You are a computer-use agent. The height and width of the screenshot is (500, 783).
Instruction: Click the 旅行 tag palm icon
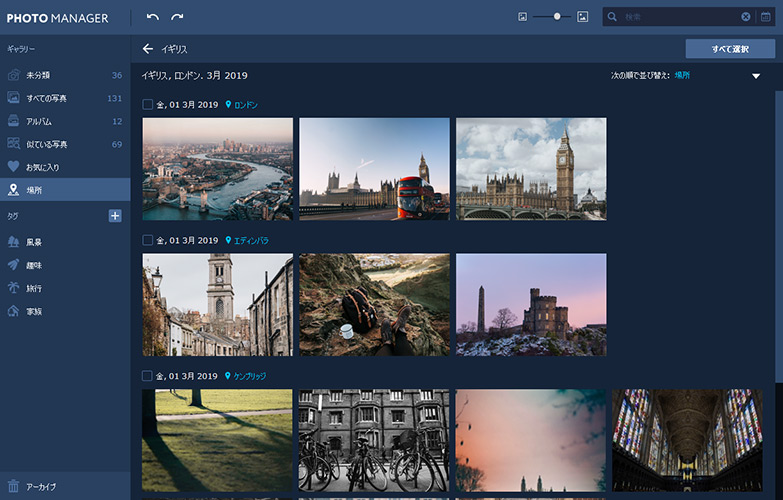(x=13, y=288)
